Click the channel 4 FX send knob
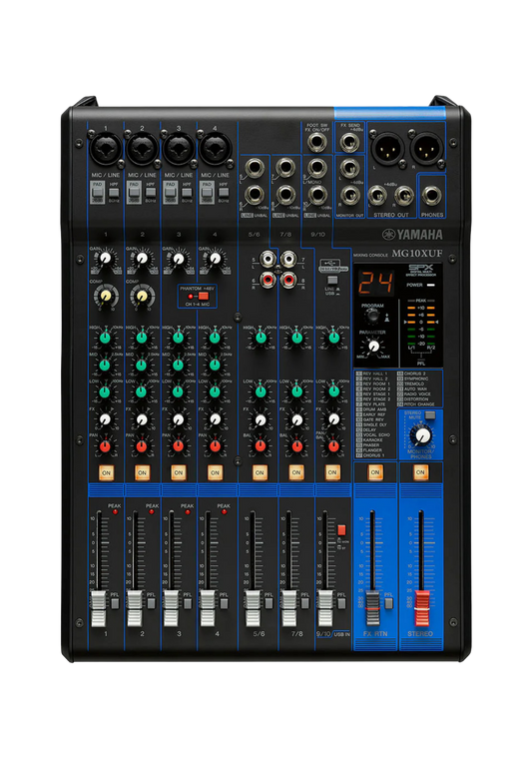The image size is (532, 758). (x=215, y=418)
